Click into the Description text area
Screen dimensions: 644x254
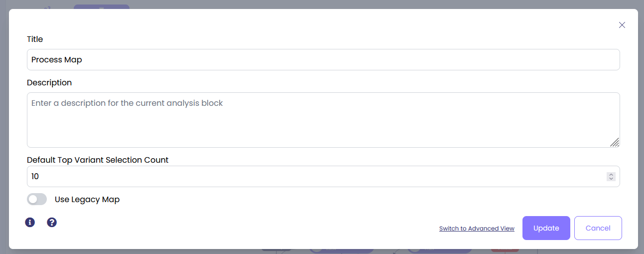[x=323, y=120]
